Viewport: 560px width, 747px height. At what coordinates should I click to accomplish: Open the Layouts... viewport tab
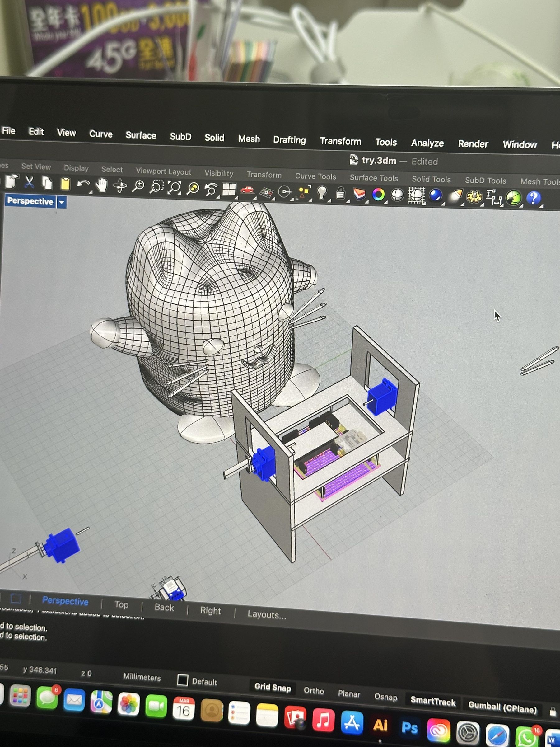[267, 615]
